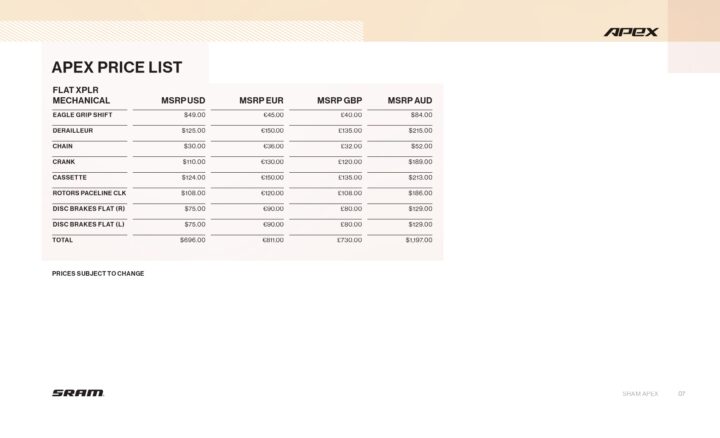Click the APEX PRICE LIST title
Viewport: 720px width, 438px height.
(x=117, y=67)
